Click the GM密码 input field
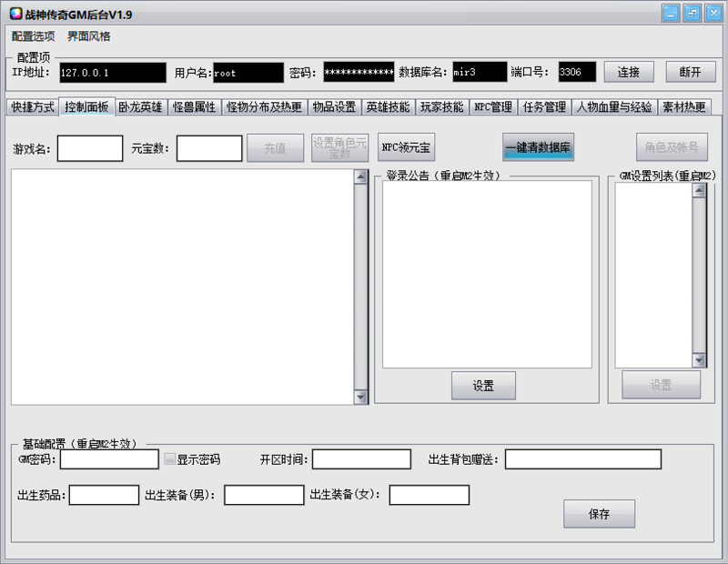The height and width of the screenshot is (564, 728). pos(109,459)
